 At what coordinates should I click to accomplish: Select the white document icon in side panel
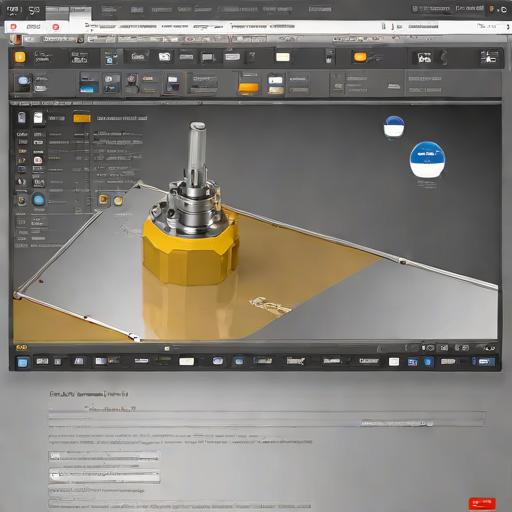point(38,118)
